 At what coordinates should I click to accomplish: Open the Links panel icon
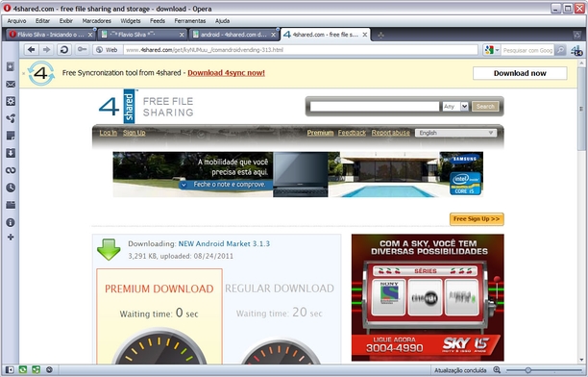point(11,170)
